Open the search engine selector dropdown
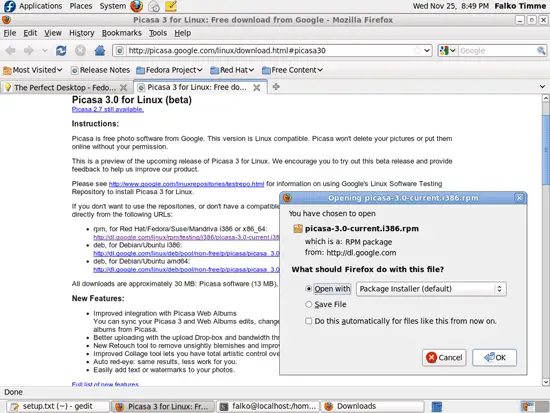The height and width of the screenshot is (413, 550). click(x=448, y=51)
